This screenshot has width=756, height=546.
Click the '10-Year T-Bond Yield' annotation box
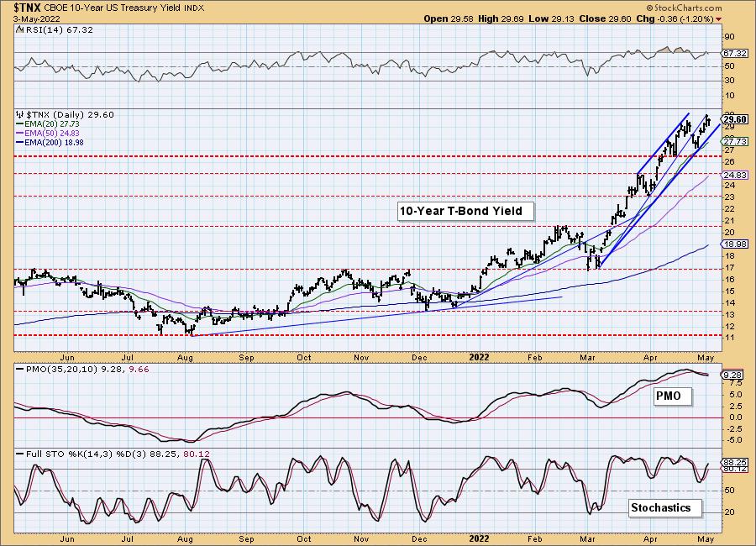pyautogui.click(x=465, y=212)
